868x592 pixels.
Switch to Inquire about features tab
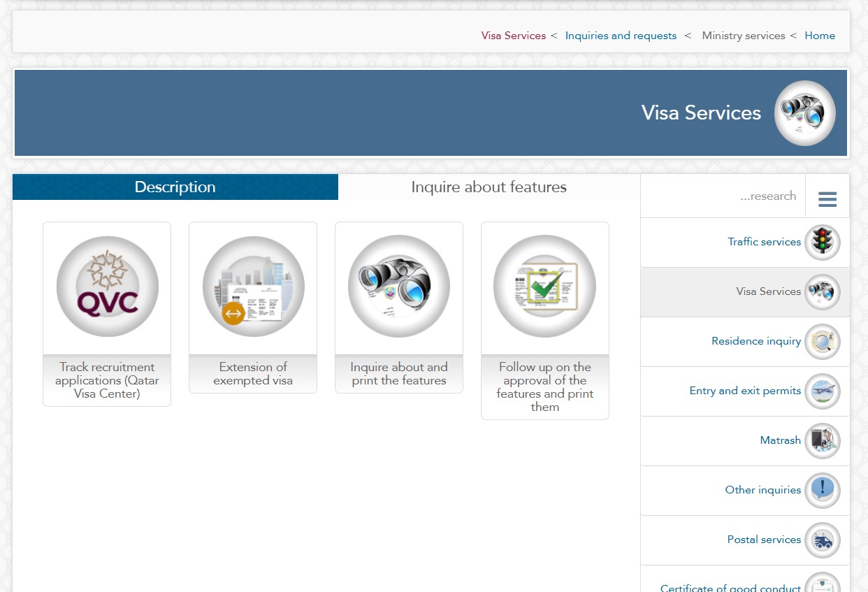489,187
